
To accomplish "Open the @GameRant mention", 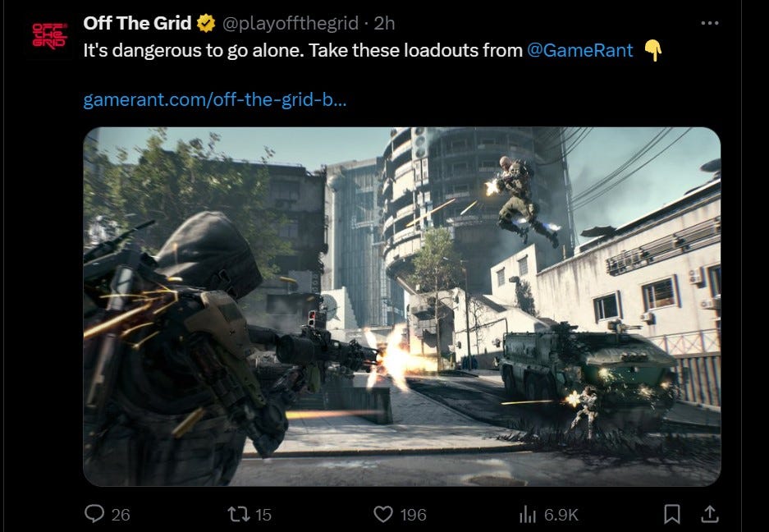I will pyautogui.click(x=579, y=51).
